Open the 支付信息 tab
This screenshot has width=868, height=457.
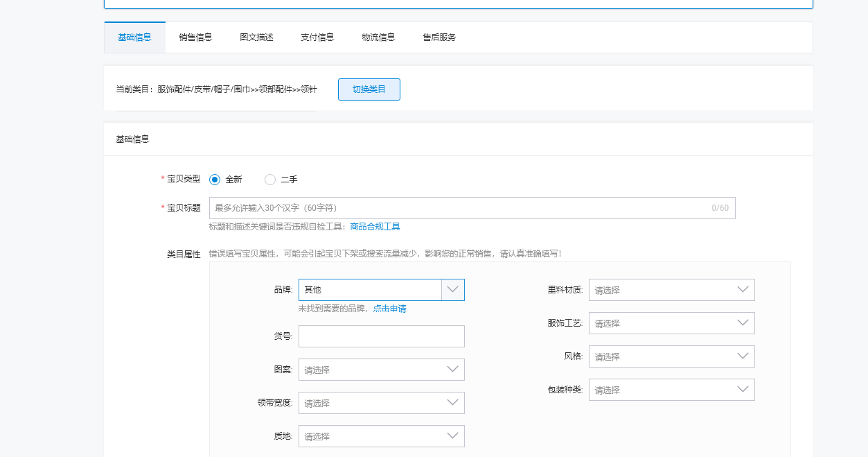(x=317, y=37)
